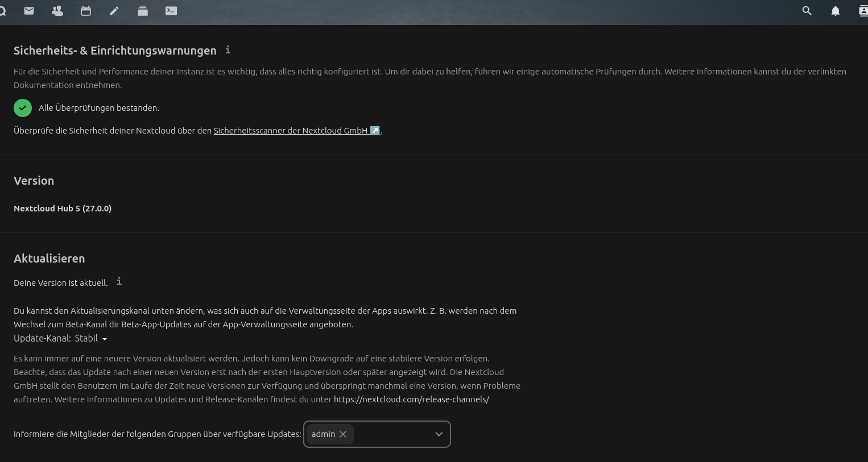The image size is (868, 462).
Task: Open unified search magnifier icon
Action: pyautogui.click(x=807, y=11)
